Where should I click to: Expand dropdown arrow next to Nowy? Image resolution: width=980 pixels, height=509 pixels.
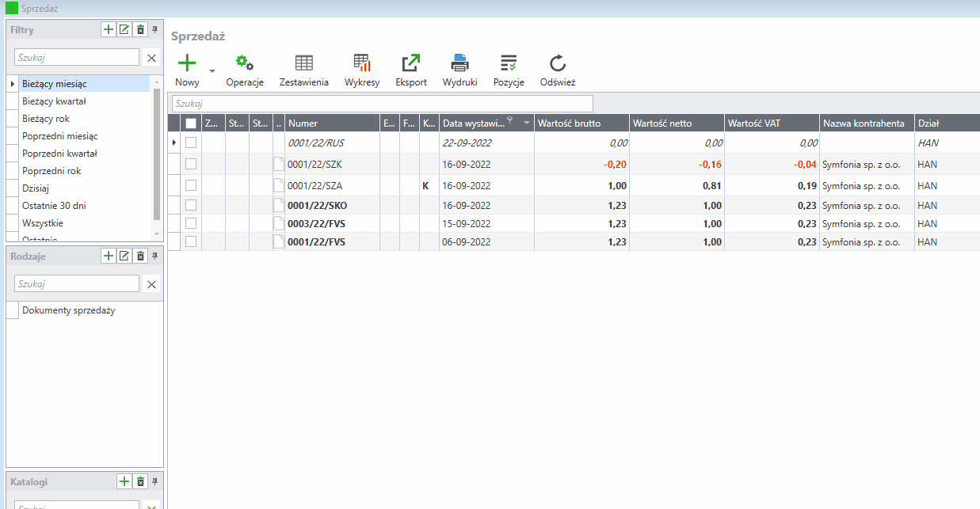(x=212, y=70)
